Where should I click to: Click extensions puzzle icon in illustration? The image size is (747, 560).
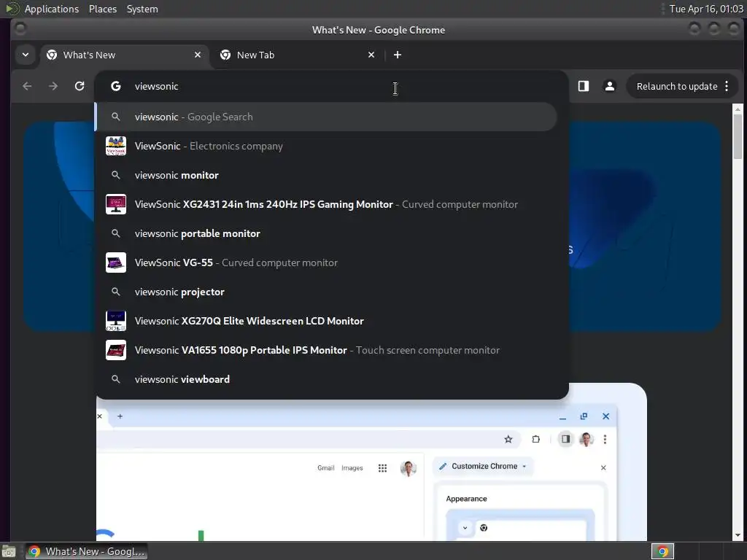(536, 439)
